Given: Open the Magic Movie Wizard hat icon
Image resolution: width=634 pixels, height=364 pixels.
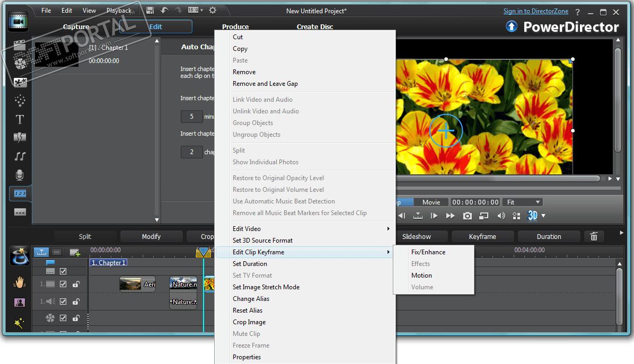Looking at the screenshot, I should (x=19, y=255).
